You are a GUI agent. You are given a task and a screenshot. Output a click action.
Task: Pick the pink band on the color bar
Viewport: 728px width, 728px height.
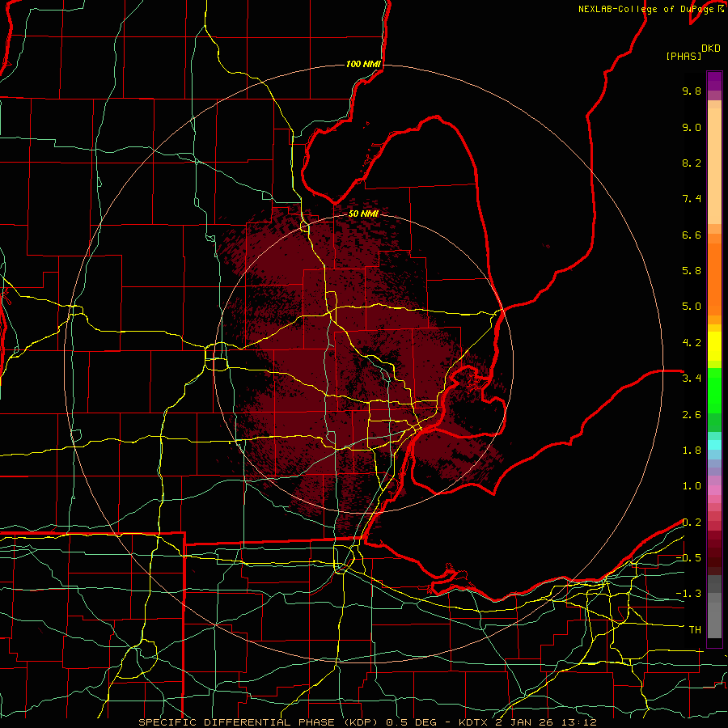(714, 490)
